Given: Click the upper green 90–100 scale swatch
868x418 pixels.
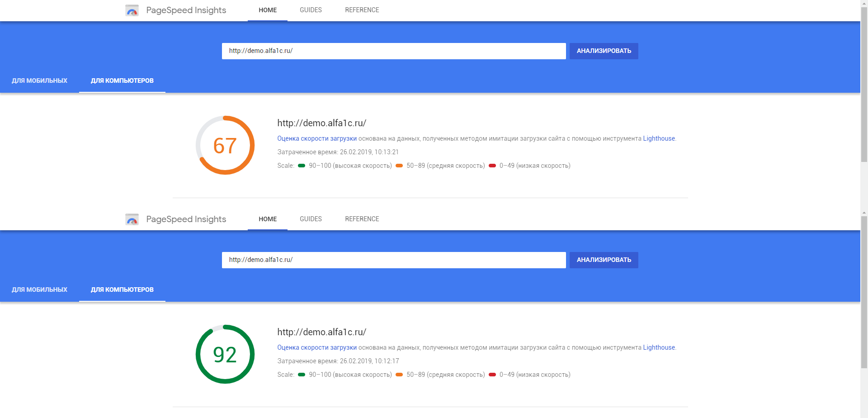Looking at the screenshot, I should tap(302, 166).
